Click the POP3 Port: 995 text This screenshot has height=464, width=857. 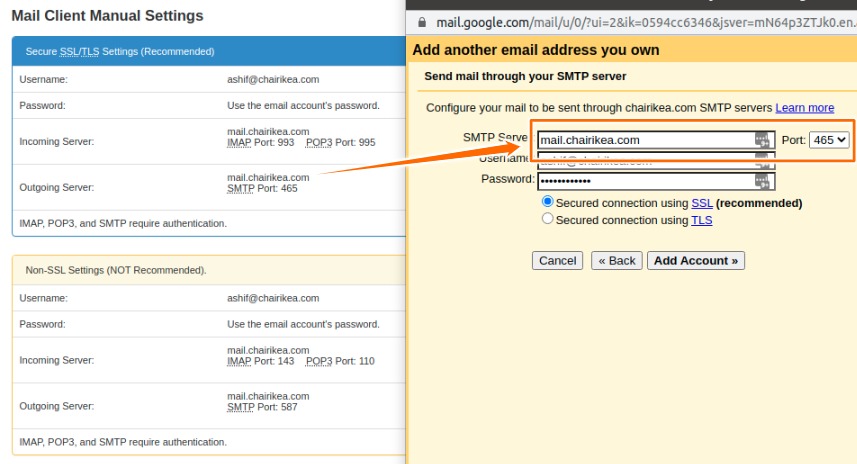coord(341,143)
